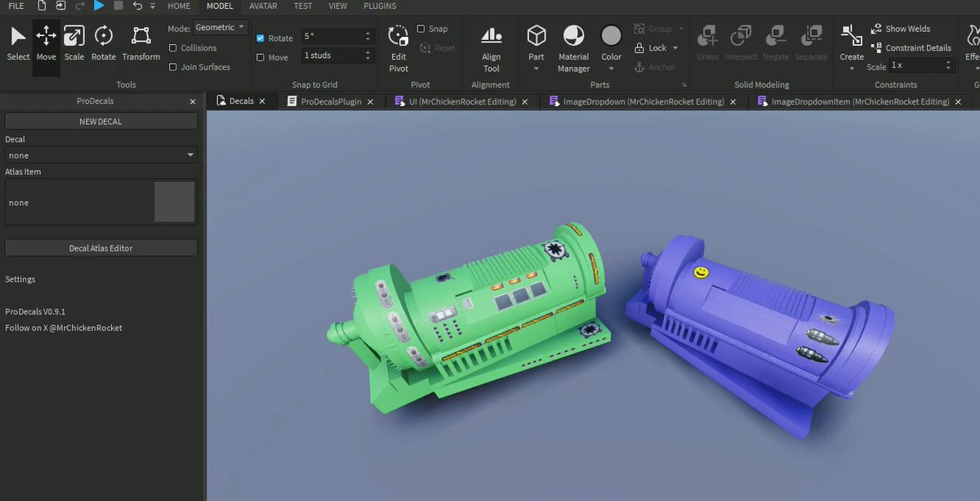Click the Redo arrow icon
This screenshot has height=501, width=980.
pyautogui.click(x=80, y=6)
